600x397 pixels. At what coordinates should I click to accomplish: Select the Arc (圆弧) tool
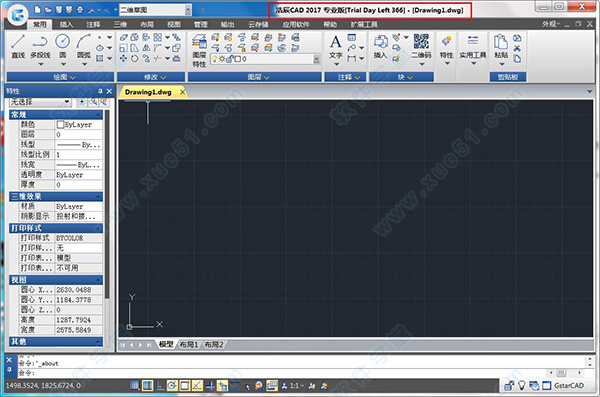[x=84, y=46]
